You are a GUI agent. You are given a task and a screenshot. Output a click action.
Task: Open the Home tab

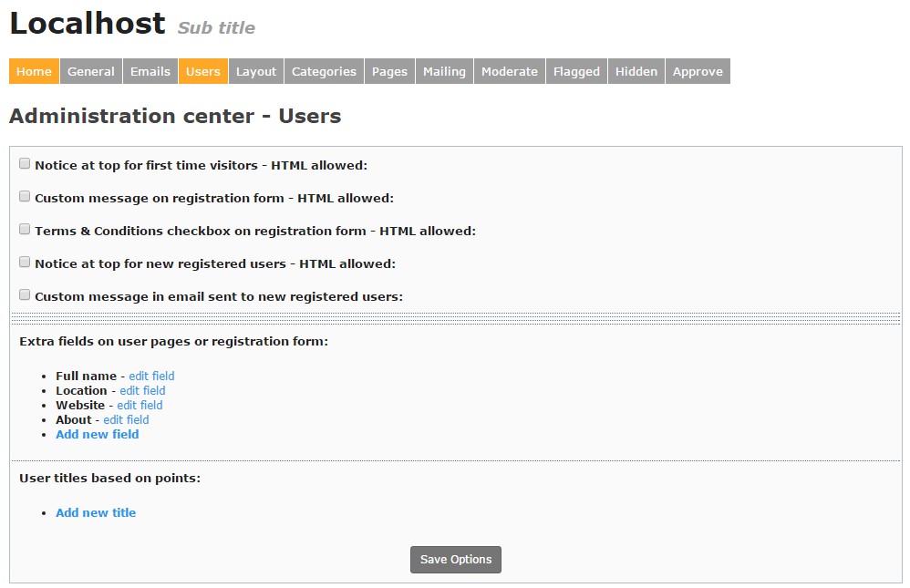point(34,71)
